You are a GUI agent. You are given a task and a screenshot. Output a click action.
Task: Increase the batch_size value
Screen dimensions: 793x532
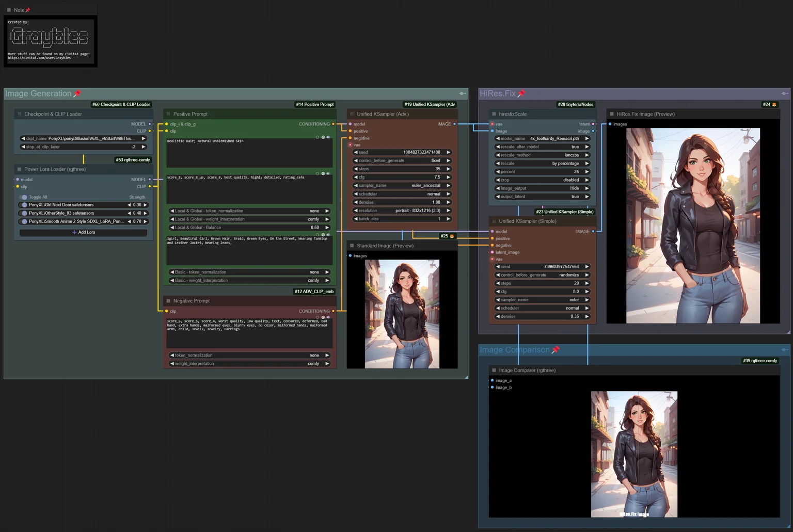click(x=449, y=219)
